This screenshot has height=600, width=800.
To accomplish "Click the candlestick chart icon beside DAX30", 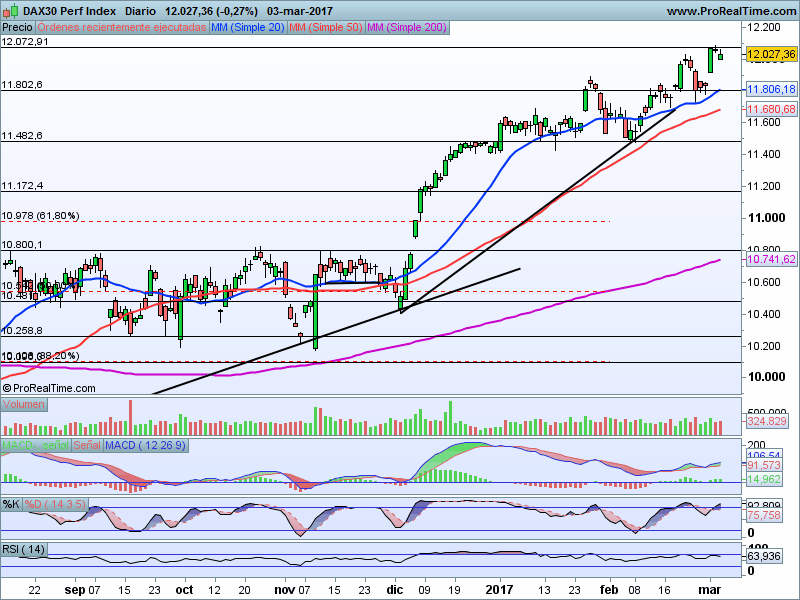I will point(11,11).
